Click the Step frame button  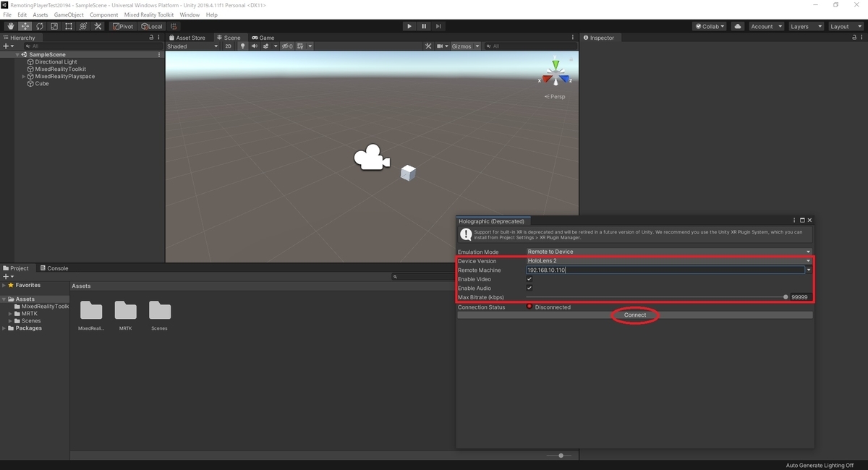click(438, 26)
